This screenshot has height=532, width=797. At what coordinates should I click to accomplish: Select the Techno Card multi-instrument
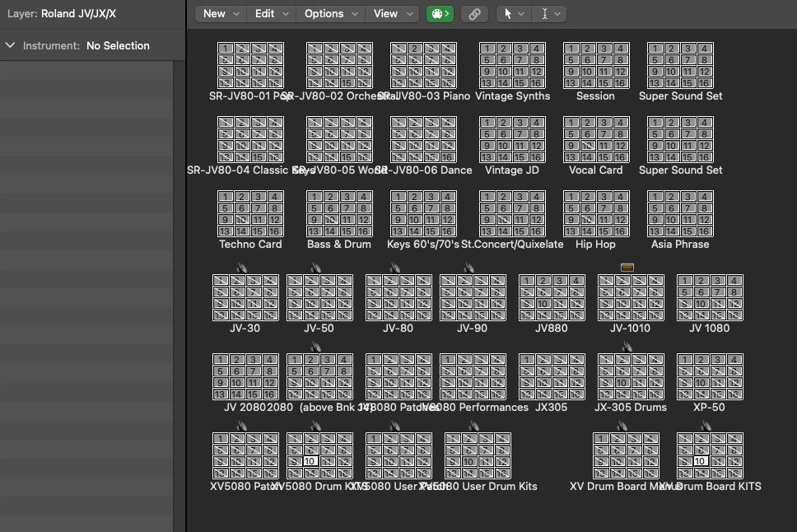click(250, 214)
